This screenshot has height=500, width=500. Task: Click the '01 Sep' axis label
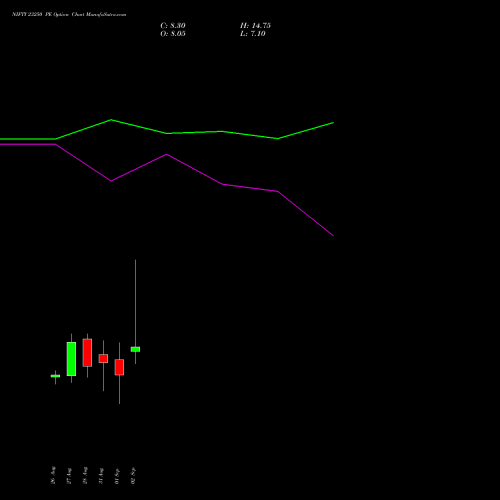pos(117,476)
